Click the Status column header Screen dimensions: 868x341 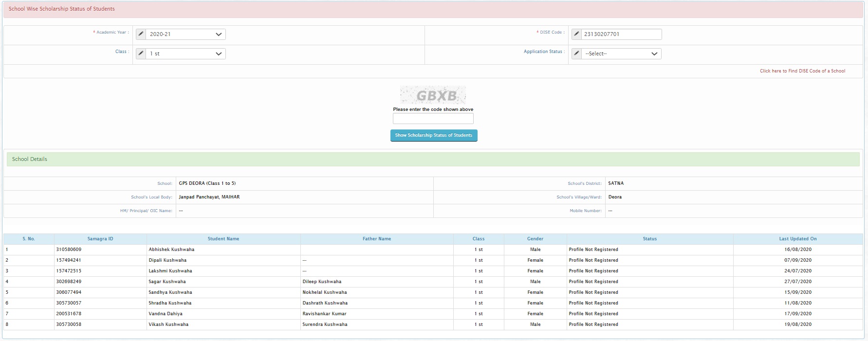649,239
